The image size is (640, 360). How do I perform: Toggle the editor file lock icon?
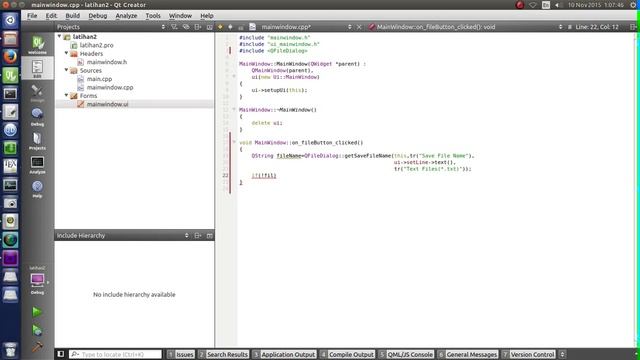241,27
